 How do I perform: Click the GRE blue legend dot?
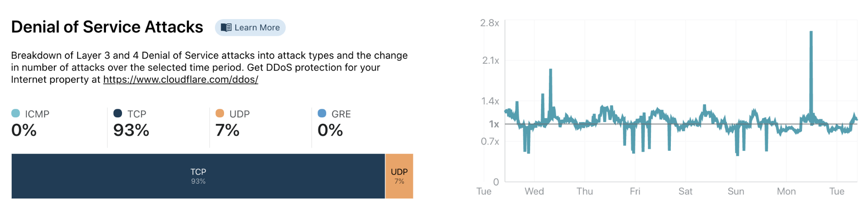pos(322,114)
